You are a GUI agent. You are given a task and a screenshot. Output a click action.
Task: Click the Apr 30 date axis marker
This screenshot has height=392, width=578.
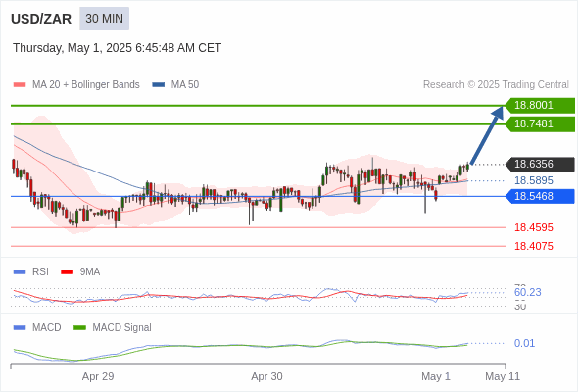(266, 376)
